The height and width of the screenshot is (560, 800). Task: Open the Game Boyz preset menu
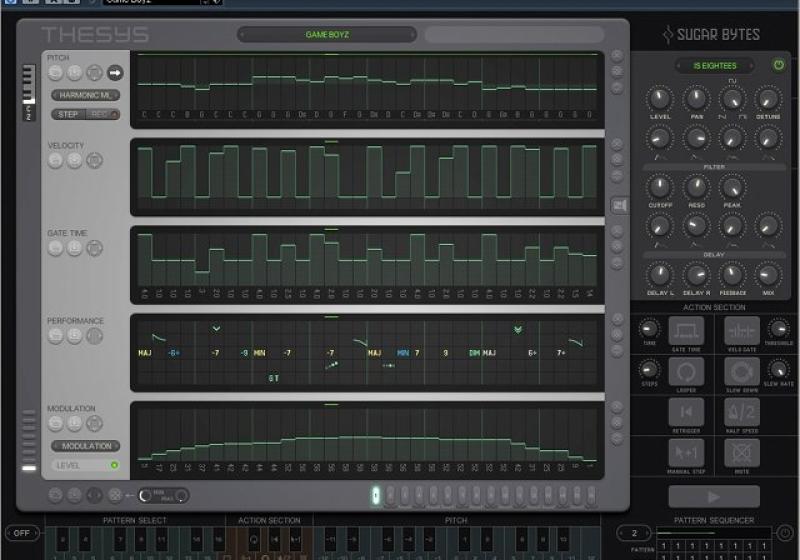(x=326, y=35)
